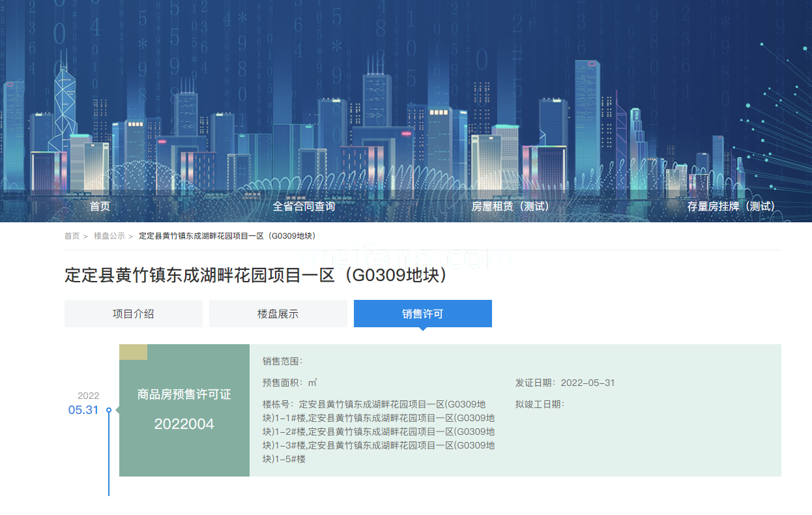This screenshot has height=515, width=812.
Task: Click the 拟竣工日期 label
Action: click(539, 404)
